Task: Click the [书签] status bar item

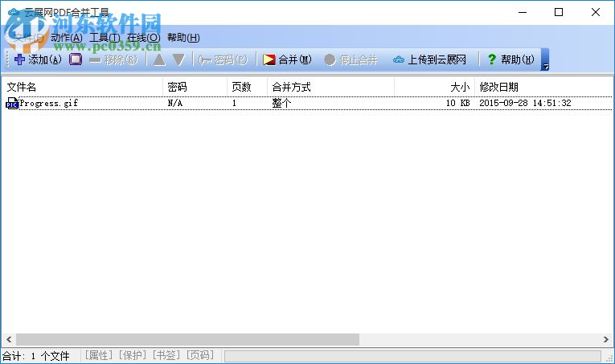Action: (x=166, y=355)
